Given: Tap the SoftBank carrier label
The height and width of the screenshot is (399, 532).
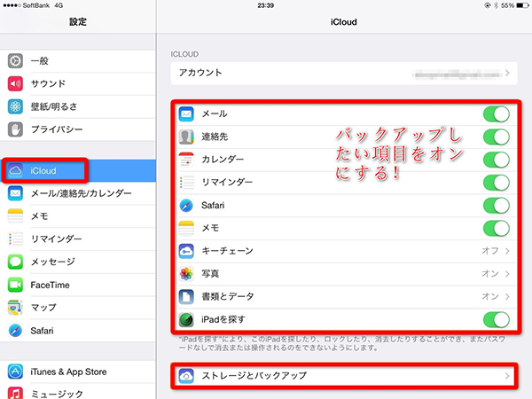Looking at the screenshot, I should click(x=36, y=5).
